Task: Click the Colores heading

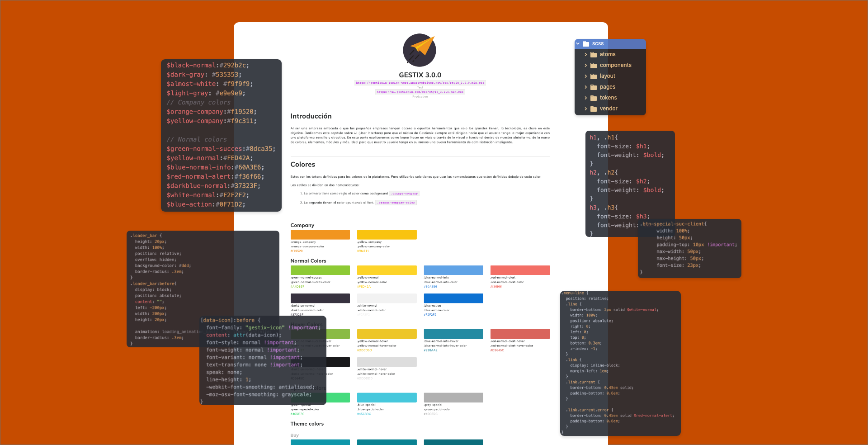Action: 303,165
